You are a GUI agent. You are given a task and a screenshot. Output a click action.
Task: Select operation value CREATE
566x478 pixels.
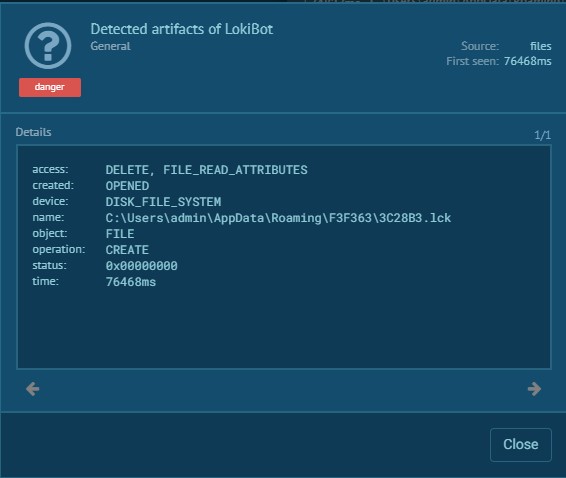[x=127, y=249]
